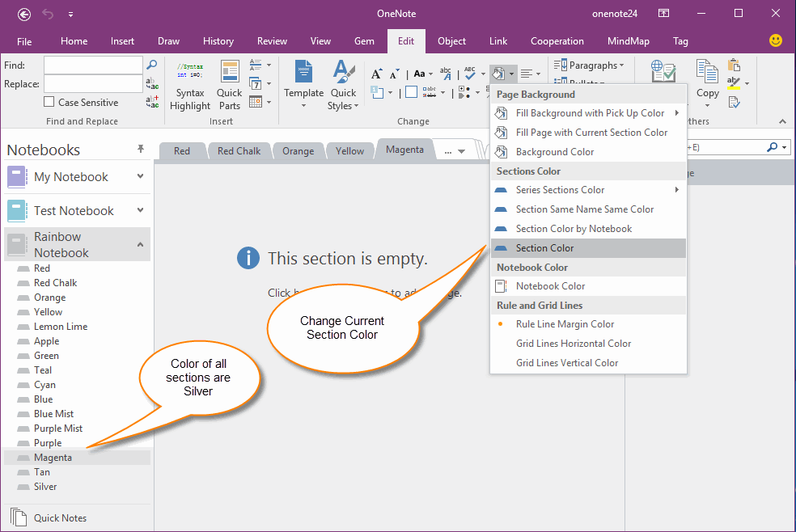Expand Test Notebook chevron
This screenshot has height=532, width=796.
click(x=141, y=210)
